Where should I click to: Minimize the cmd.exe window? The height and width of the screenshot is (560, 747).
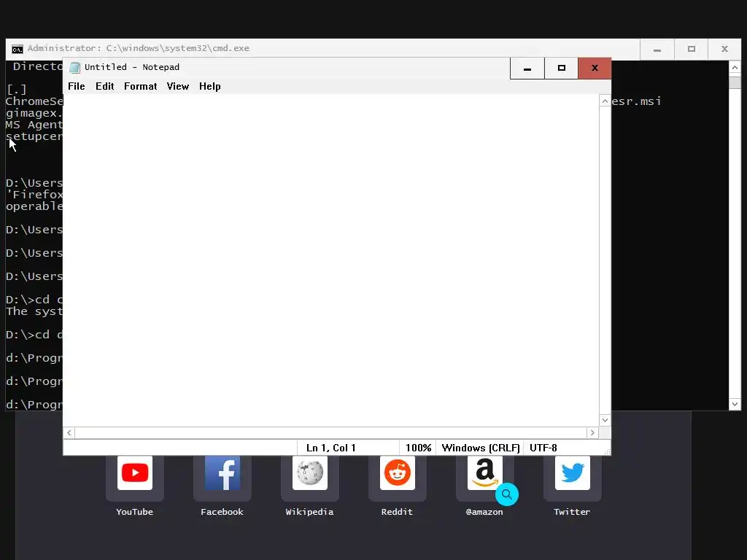click(x=657, y=50)
